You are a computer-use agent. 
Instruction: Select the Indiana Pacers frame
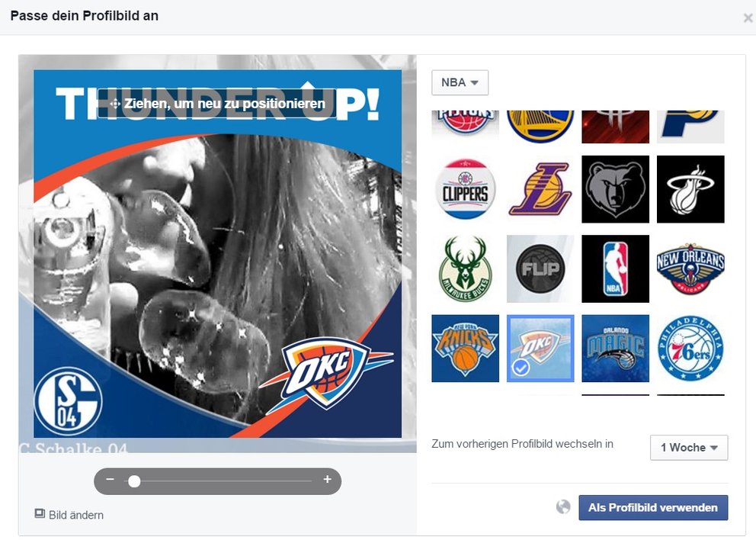coord(690,127)
